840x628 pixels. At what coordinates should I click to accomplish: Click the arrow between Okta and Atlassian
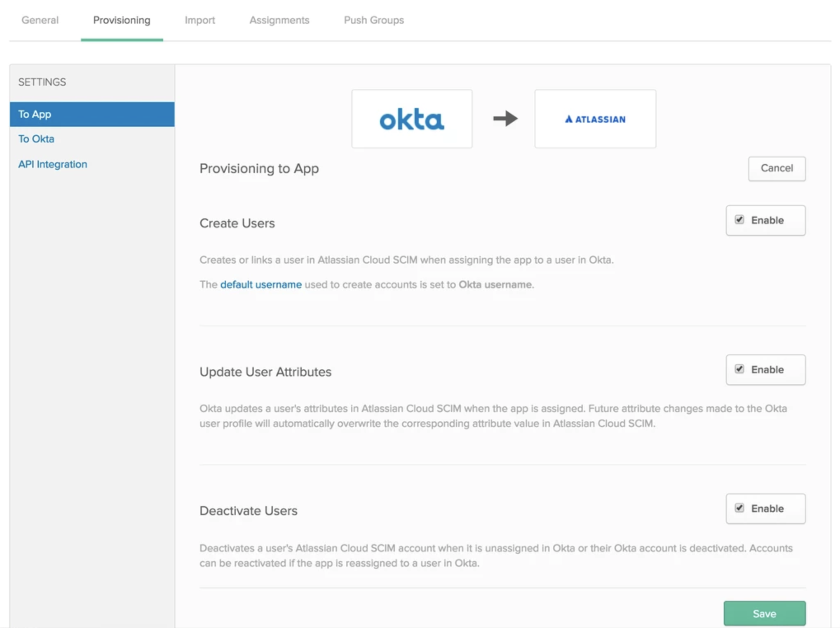tap(505, 119)
